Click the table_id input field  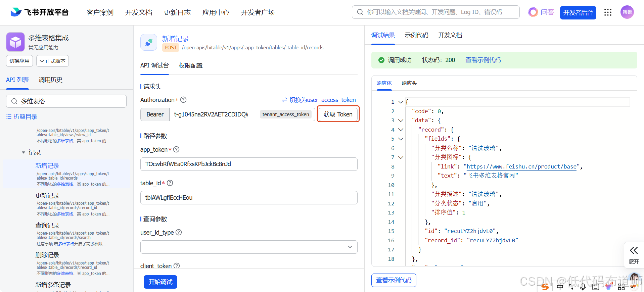coord(249,198)
